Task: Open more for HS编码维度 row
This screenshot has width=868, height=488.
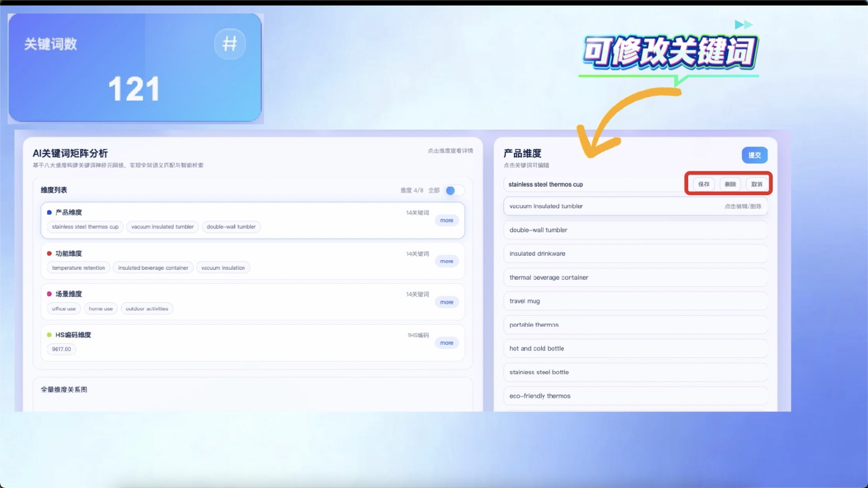Action: point(447,343)
